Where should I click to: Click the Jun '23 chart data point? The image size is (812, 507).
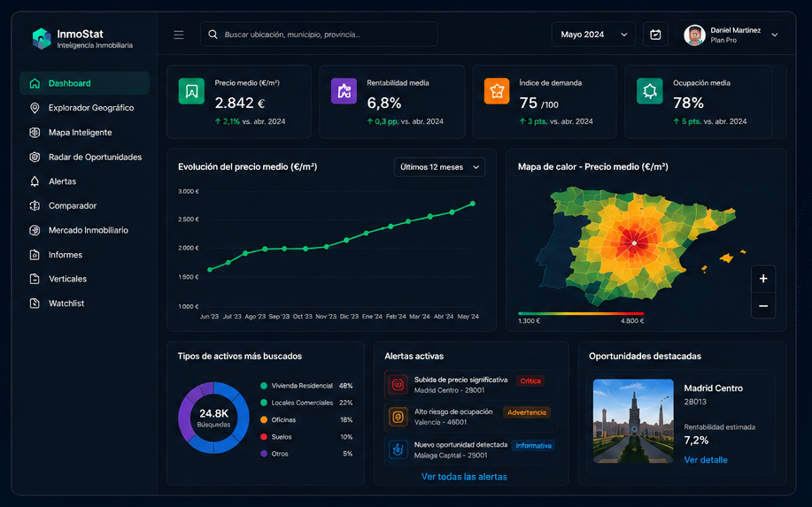(x=210, y=270)
